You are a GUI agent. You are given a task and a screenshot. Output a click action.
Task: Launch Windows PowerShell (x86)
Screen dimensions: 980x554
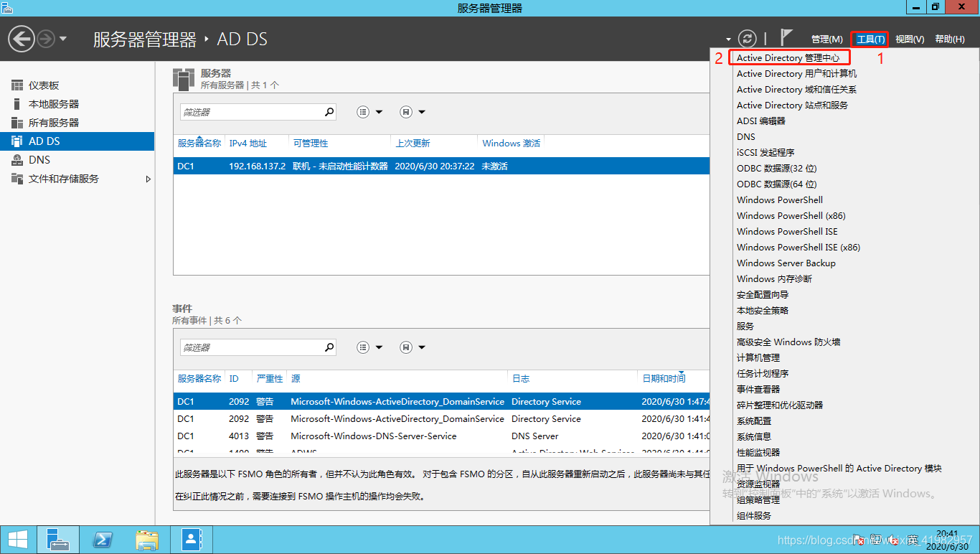click(x=791, y=215)
